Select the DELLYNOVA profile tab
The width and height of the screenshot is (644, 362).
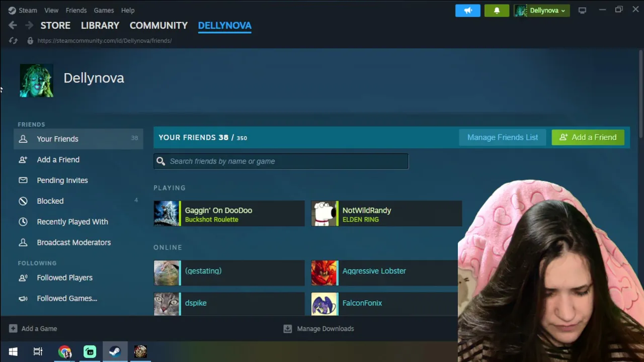pos(224,25)
